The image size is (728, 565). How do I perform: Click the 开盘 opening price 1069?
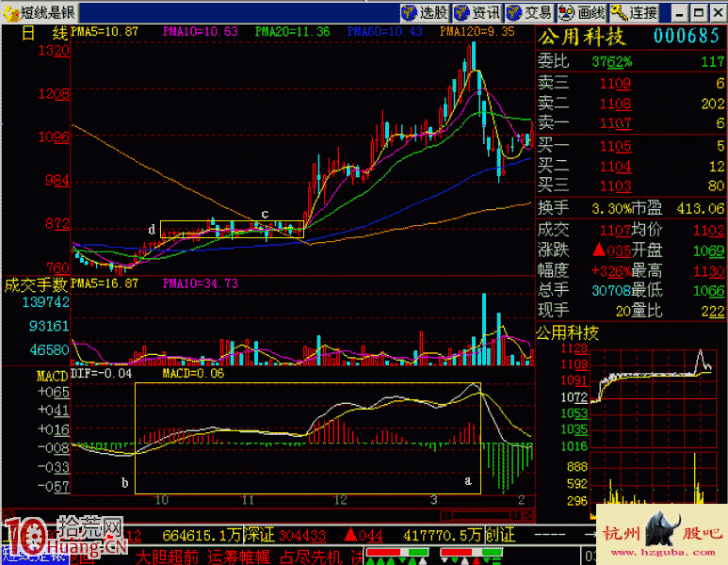click(708, 251)
